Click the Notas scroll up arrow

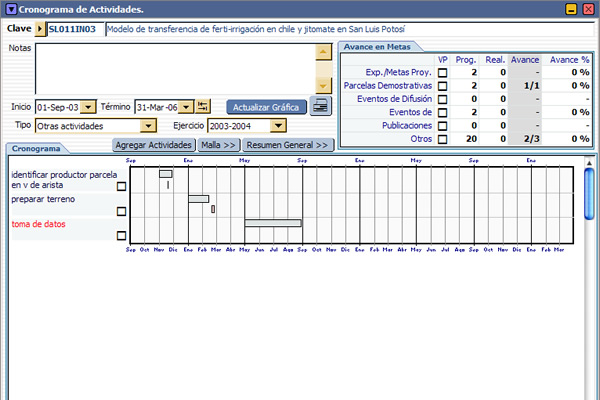click(x=323, y=50)
